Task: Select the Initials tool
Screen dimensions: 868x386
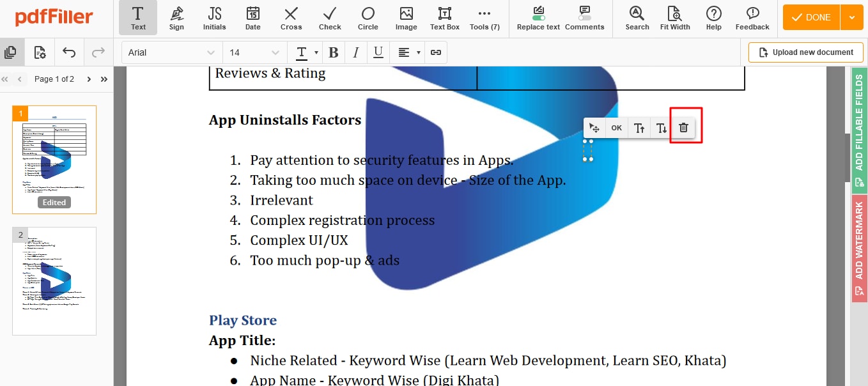Action: coord(215,18)
